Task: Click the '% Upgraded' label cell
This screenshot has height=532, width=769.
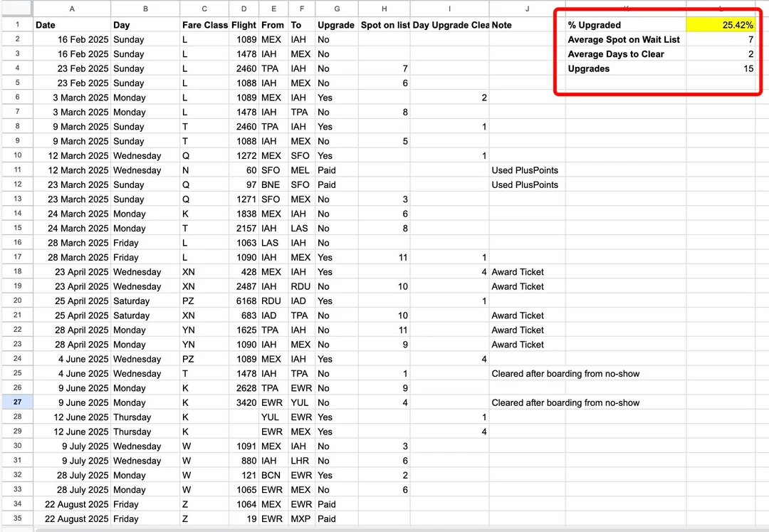Action: (x=624, y=25)
